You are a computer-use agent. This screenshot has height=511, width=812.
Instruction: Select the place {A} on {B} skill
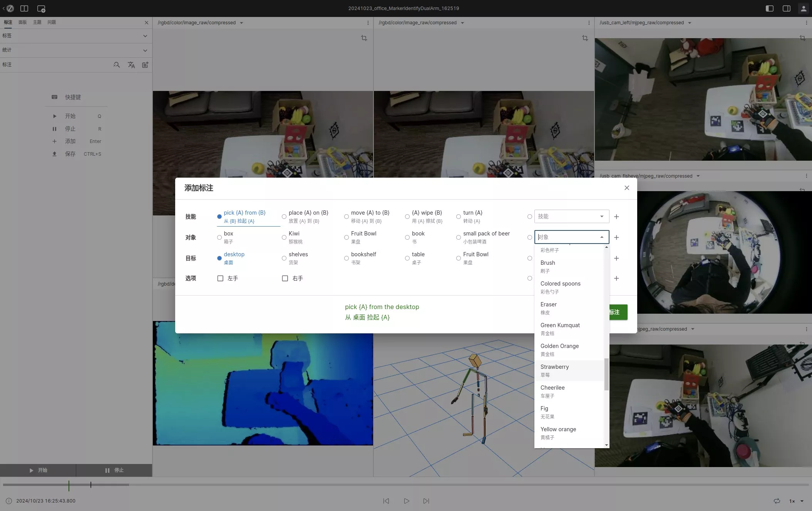coord(284,217)
